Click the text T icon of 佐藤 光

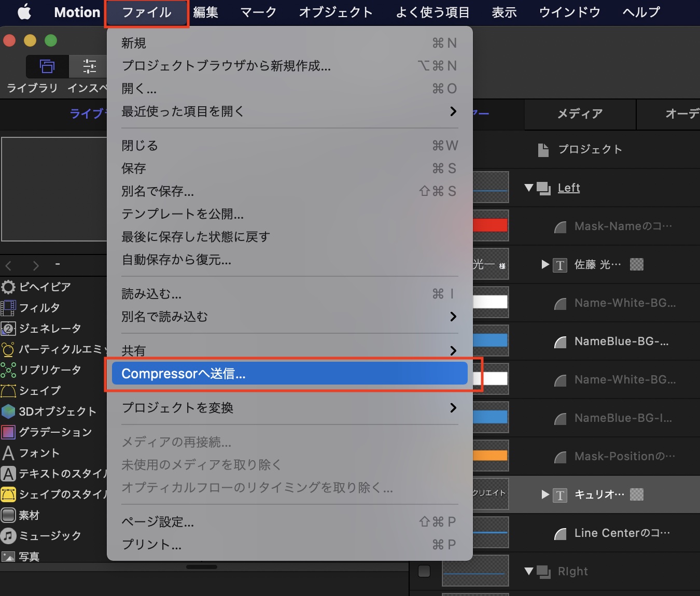(560, 265)
